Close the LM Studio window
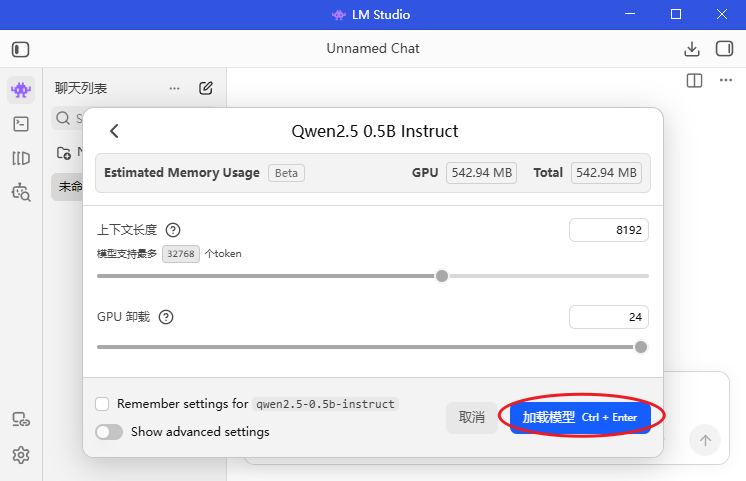 tap(722, 14)
